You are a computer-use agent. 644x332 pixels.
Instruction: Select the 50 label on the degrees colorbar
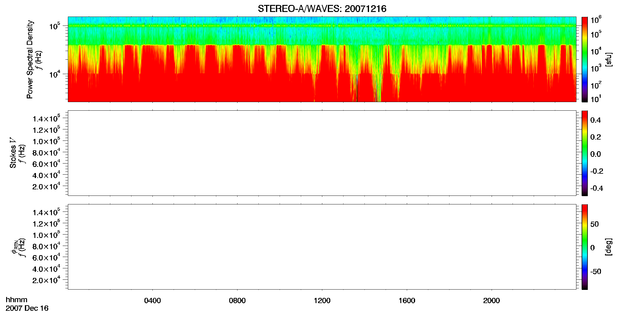point(595,224)
